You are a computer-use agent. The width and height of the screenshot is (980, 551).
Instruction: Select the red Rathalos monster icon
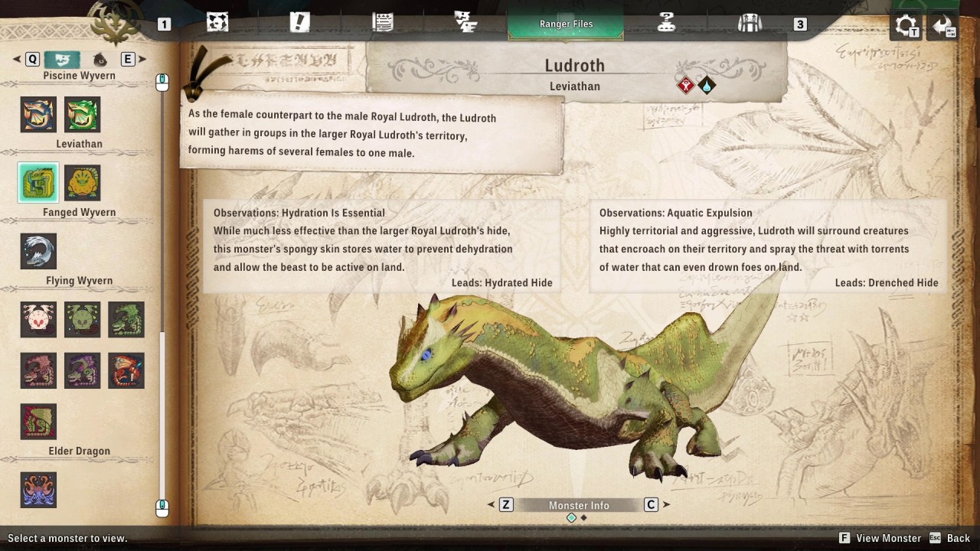pyautogui.click(x=126, y=370)
